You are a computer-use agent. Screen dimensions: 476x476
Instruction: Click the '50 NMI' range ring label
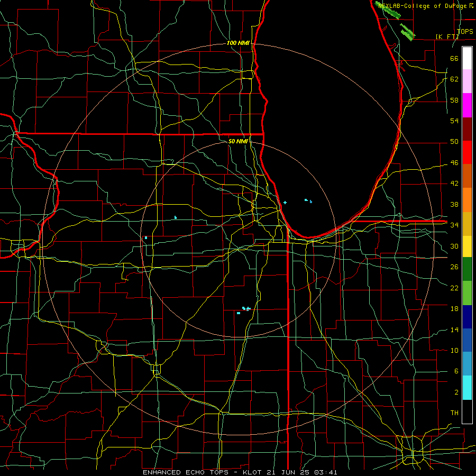click(237, 141)
